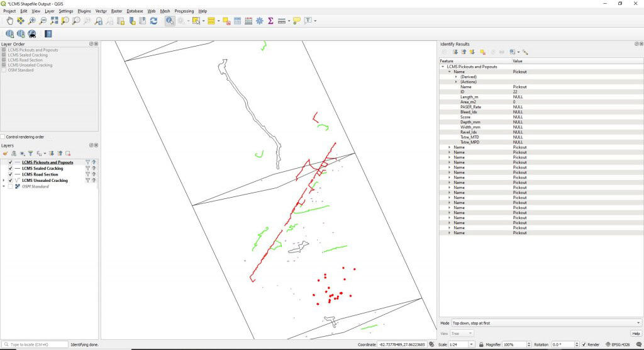This screenshot has width=644, height=350.
Task: Toggle LCMS Pickouts and Popouts layer visibility
Action: (10, 162)
